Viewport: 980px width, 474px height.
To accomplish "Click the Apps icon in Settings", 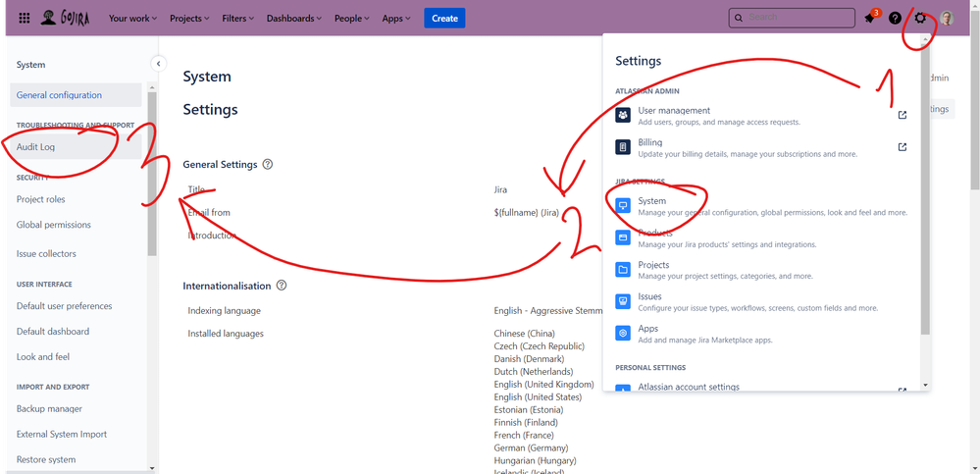I will coord(623,334).
